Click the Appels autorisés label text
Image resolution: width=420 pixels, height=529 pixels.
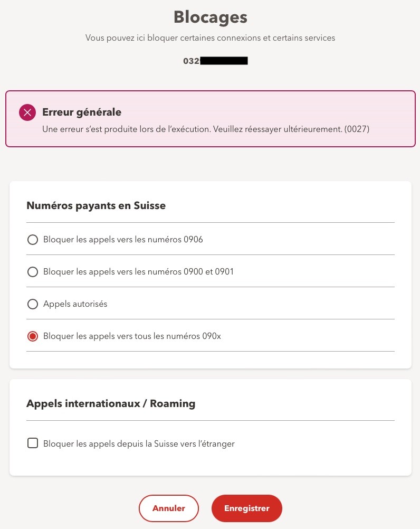pos(75,304)
